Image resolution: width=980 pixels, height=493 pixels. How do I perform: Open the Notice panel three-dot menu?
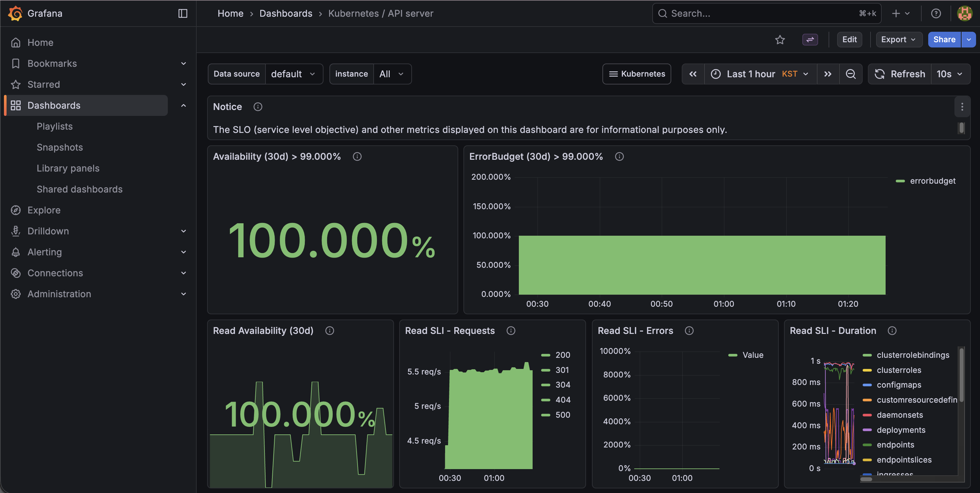coord(962,107)
